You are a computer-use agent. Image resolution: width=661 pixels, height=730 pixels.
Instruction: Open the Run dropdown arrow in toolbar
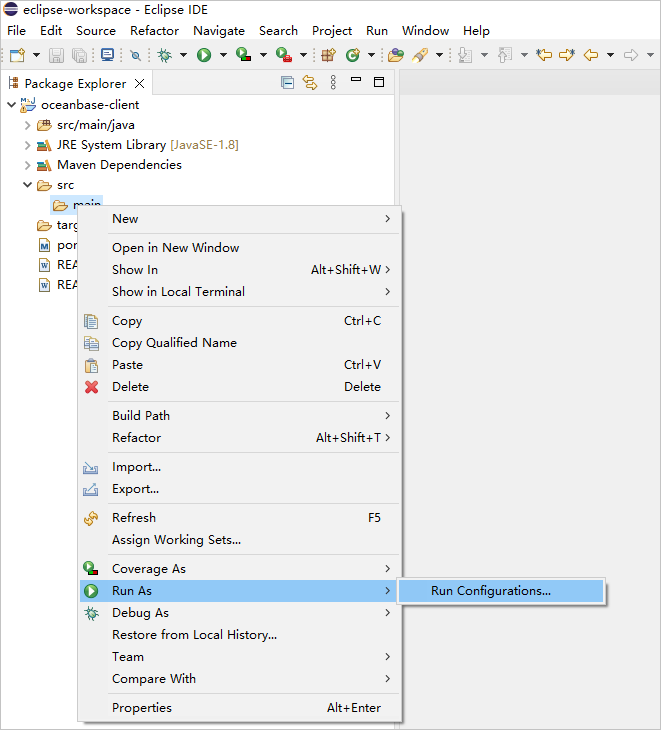pyautogui.click(x=222, y=55)
